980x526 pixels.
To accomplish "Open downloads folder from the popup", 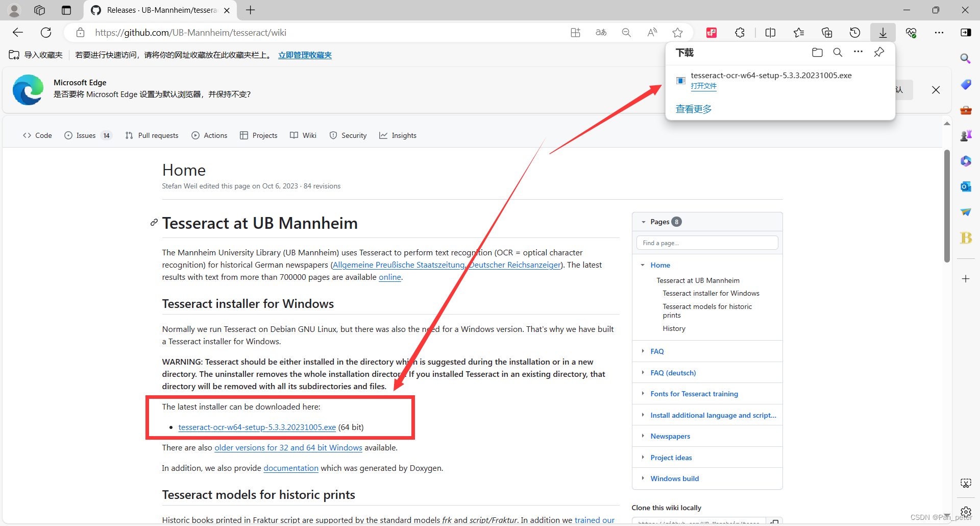I will tap(817, 52).
